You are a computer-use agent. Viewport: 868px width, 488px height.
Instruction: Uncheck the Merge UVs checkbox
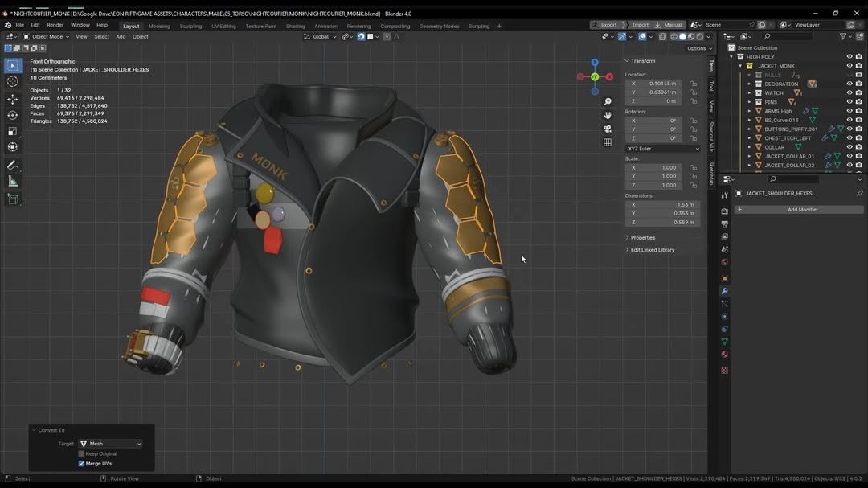coord(81,464)
